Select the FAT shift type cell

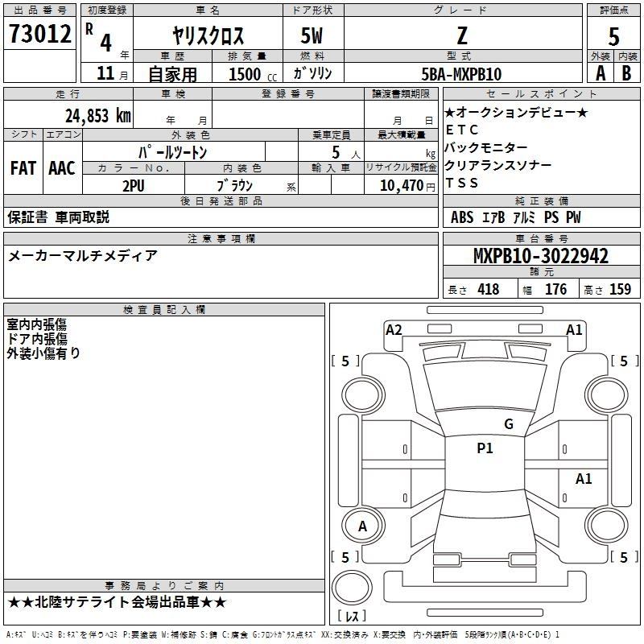click(x=23, y=168)
